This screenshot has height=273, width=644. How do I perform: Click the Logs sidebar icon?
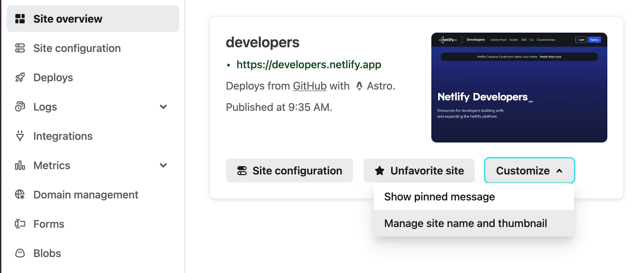pos(20,107)
